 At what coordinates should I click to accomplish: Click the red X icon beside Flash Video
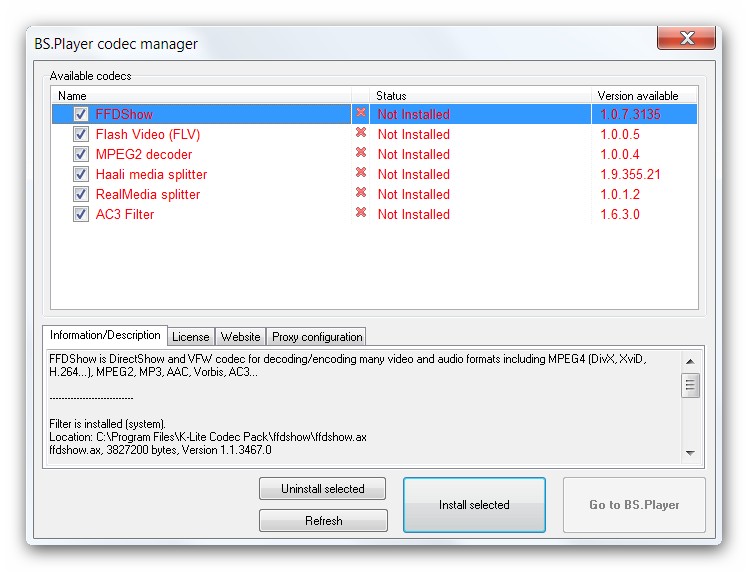(x=361, y=134)
